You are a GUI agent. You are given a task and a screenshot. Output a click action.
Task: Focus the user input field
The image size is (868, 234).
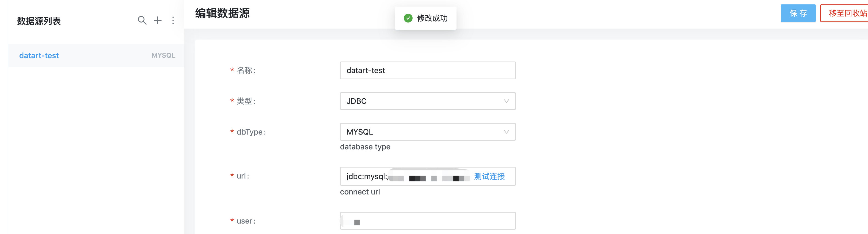pos(428,221)
